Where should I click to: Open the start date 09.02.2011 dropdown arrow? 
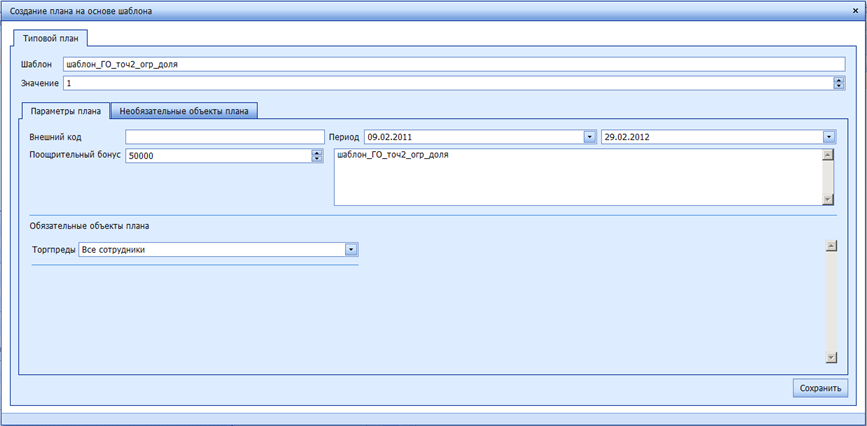click(589, 137)
